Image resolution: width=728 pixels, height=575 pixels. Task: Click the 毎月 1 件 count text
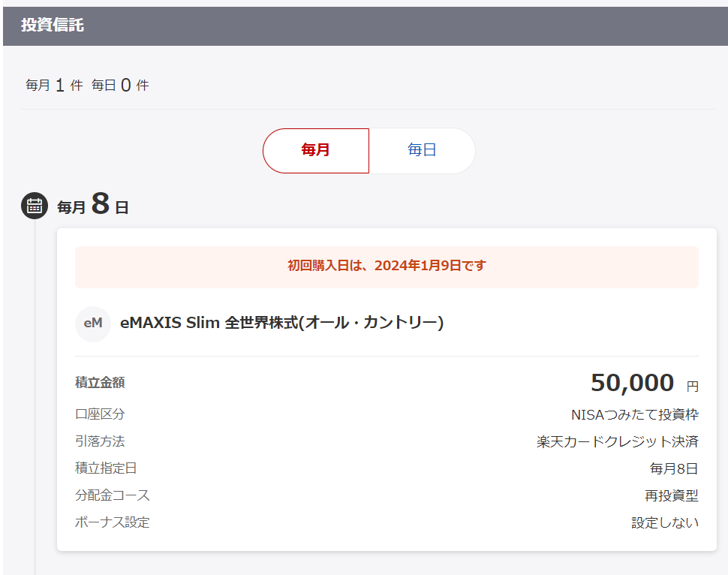coord(54,85)
